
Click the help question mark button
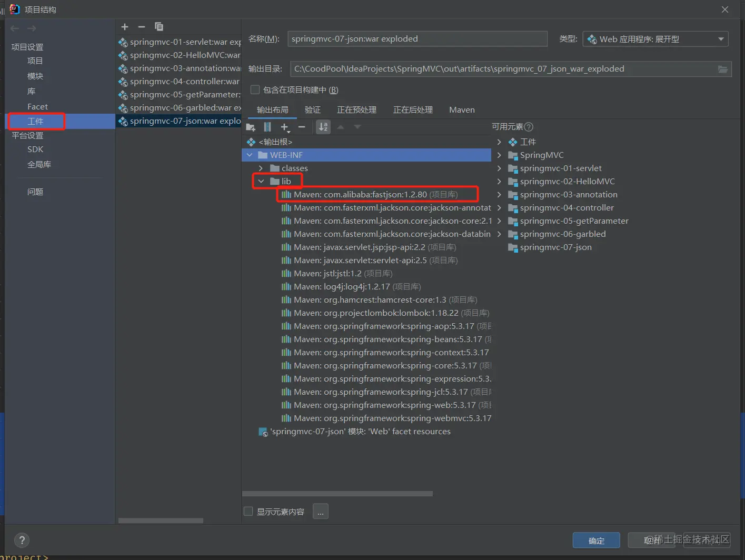pyautogui.click(x=22, y=540)
